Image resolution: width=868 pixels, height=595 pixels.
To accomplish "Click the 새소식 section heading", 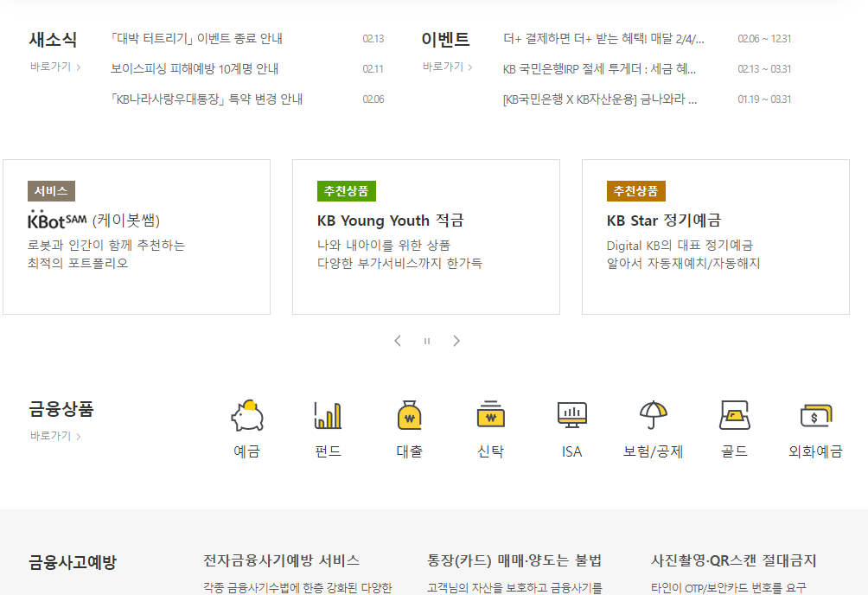I will tap(53, 39).
